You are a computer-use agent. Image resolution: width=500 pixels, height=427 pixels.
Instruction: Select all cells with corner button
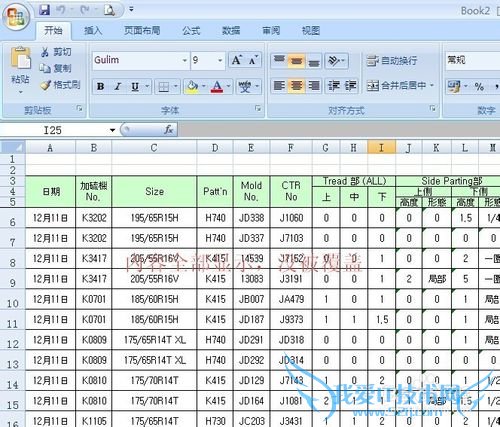click(13, 147)
